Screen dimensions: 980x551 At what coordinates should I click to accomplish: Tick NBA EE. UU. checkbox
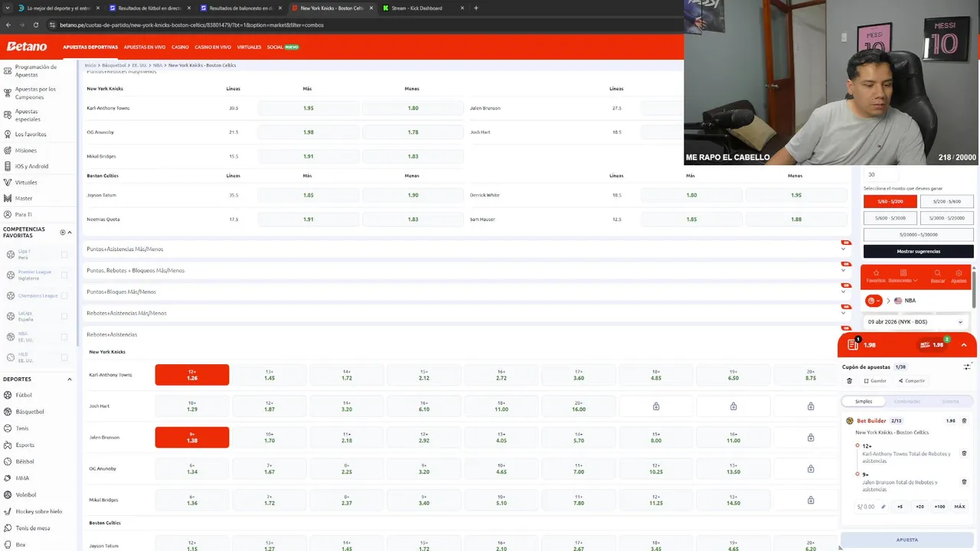(x=64, y=337)
